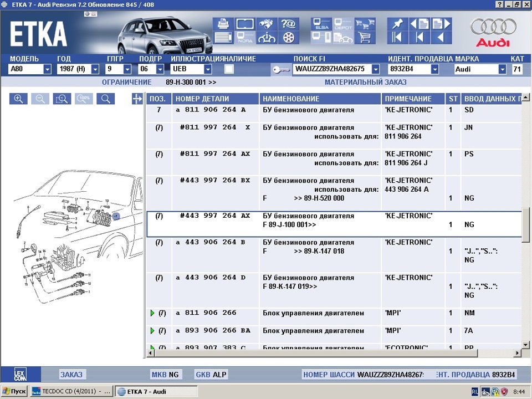Click the ST column header
The image size is (532, 399).
click(x=453, y=99)
